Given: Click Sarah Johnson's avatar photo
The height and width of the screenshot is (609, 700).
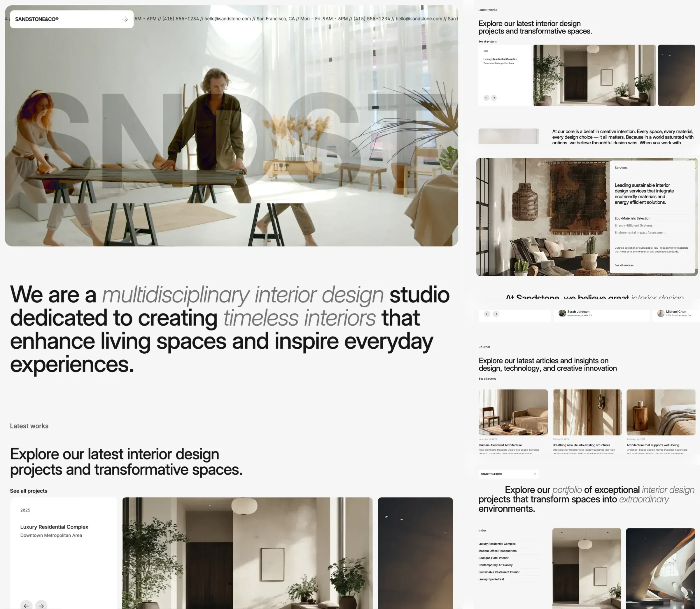Looking at the screenshot, I should click(562, 313).
